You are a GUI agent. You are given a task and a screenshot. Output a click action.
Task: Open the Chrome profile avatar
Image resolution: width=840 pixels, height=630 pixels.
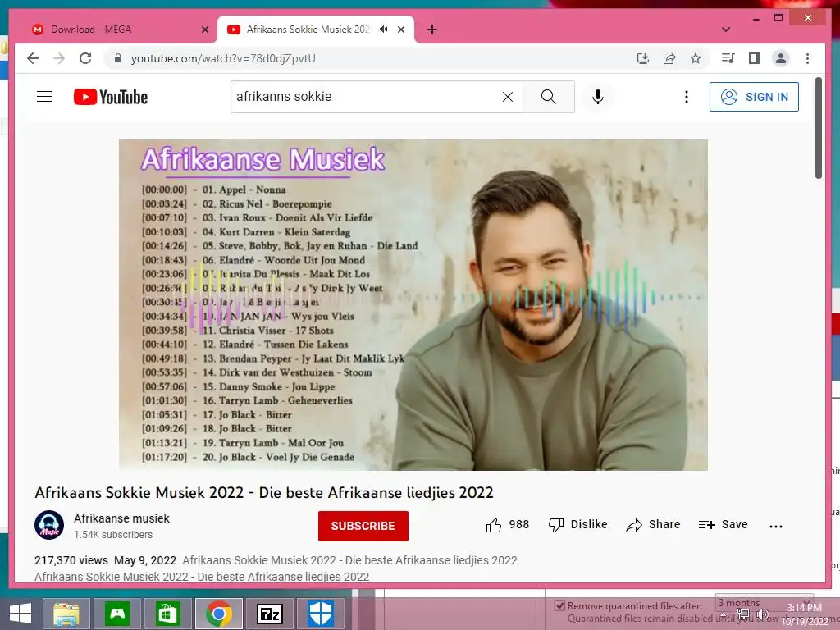click(781, 58)
